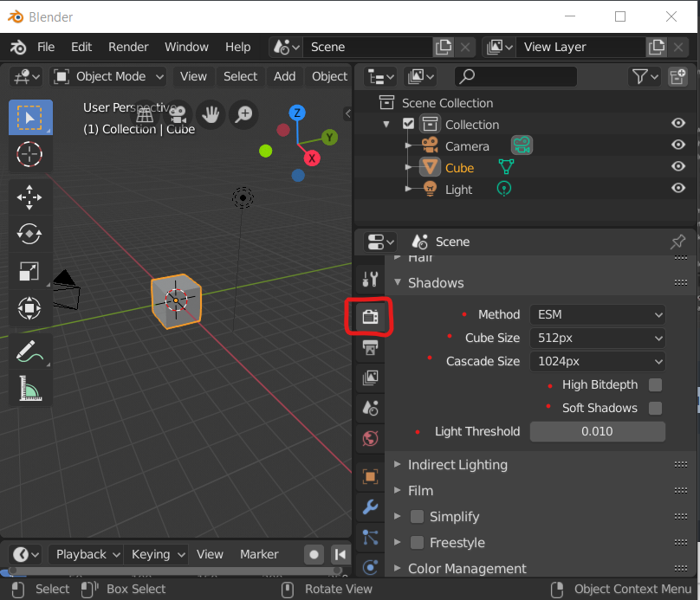Screen dimensions: 700x600
Task: Open the shadow Method ESM dropdown
Action: tap(597, 314)
